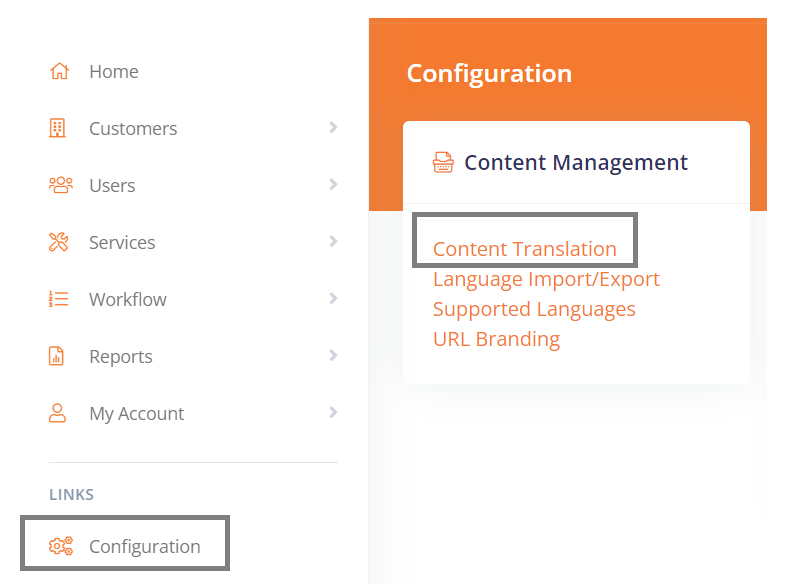Click the Services wrench icon
Image resolution: width=787 pixels, height=584 pixels.
coord(59,242)
